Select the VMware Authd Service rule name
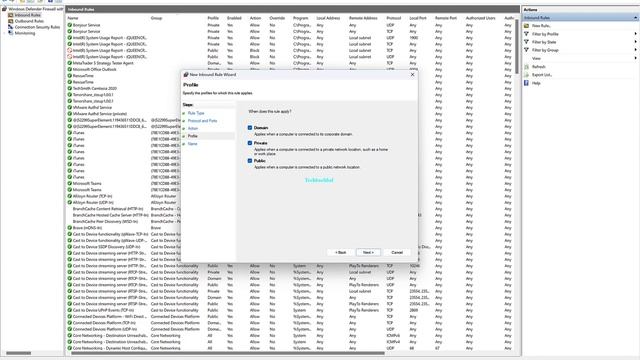This screenshot has width=640, height=360. pyautogui.click(x=92, y=107)
